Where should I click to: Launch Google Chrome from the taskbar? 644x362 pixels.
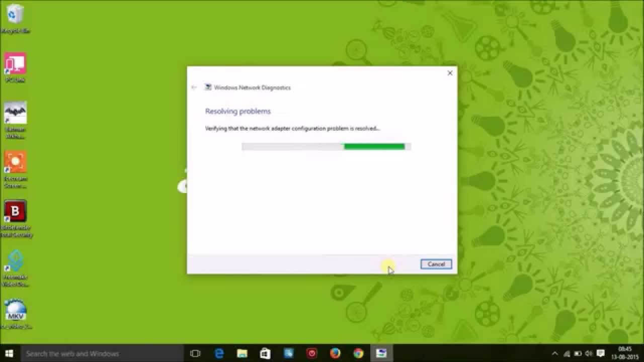358,353
